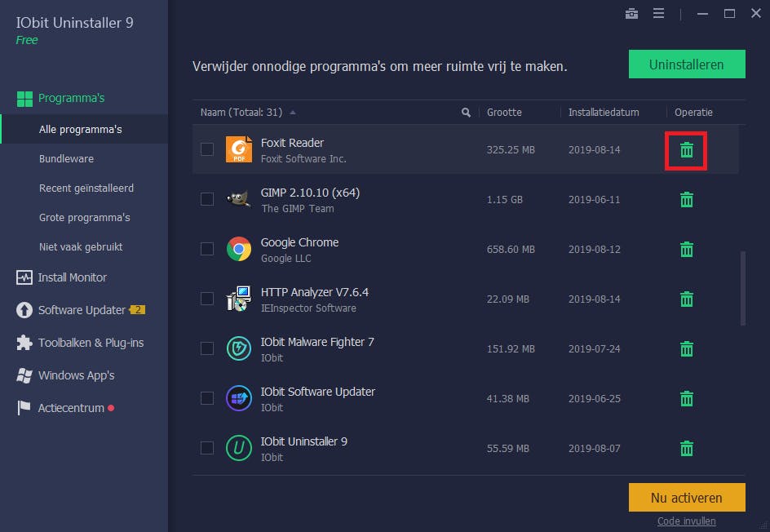Open the hamburger options menu

[658, 13]
